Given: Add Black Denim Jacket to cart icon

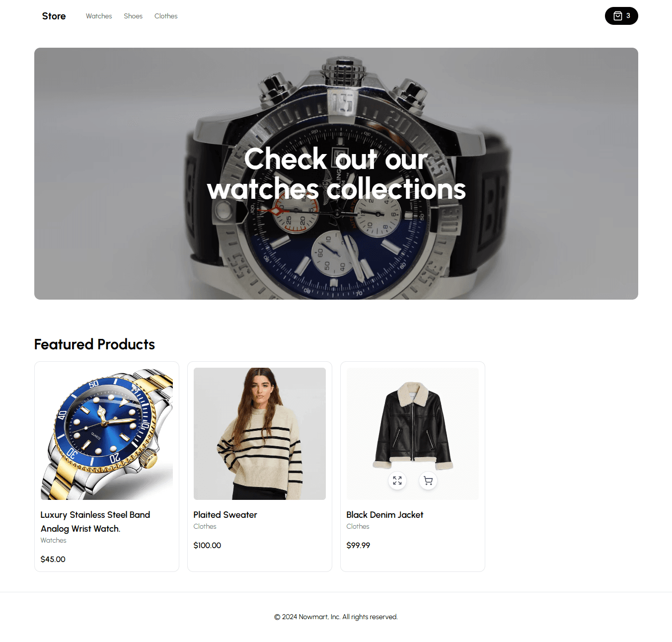Looking at the screenshot, I should pyautogui.click(x=428, y=481).
